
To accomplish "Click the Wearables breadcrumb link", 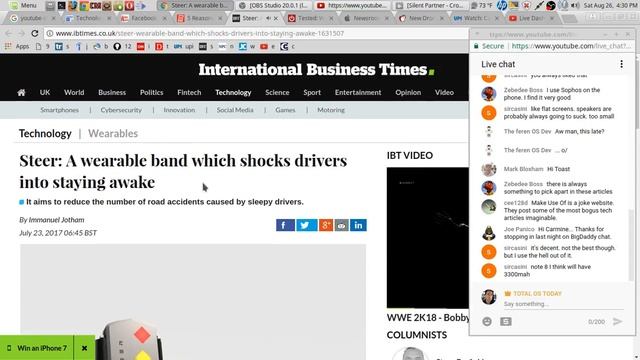I will 113,133.
